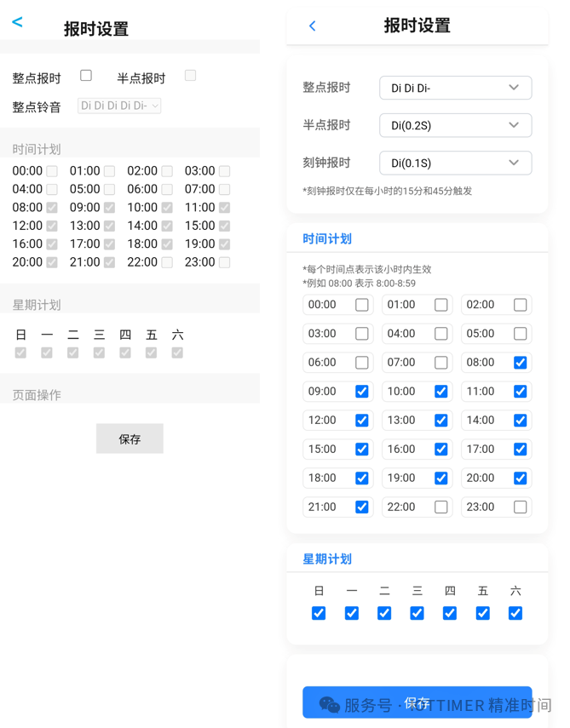
Task: Uncheck 12:00 box in right panel
Action: coord(362,420)
